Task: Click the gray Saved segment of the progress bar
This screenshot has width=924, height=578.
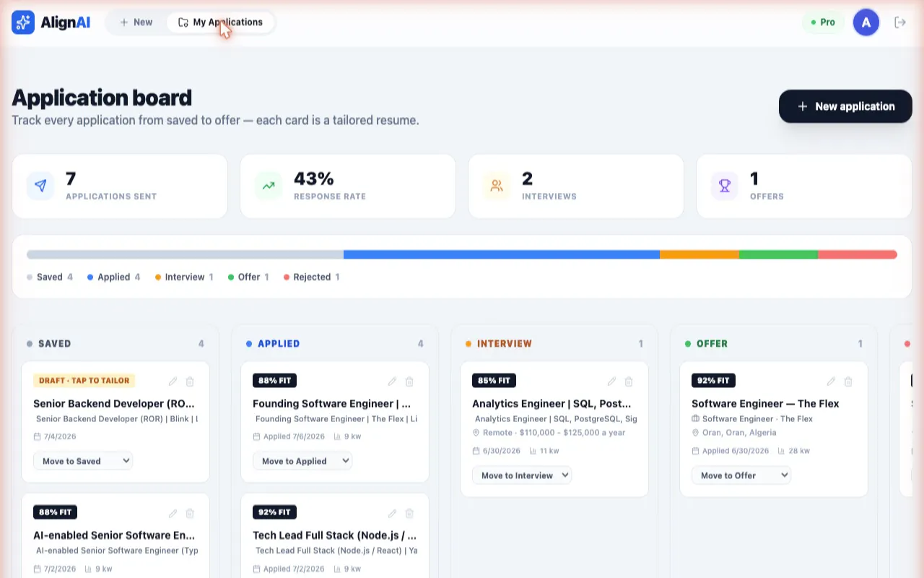Action: pyautogui.click(x=185, y=254)
